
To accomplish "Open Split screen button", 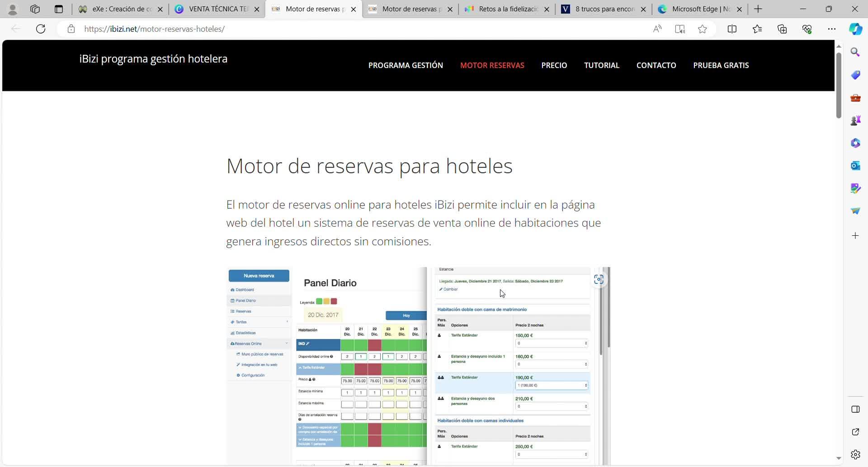I will click(732, 29).
